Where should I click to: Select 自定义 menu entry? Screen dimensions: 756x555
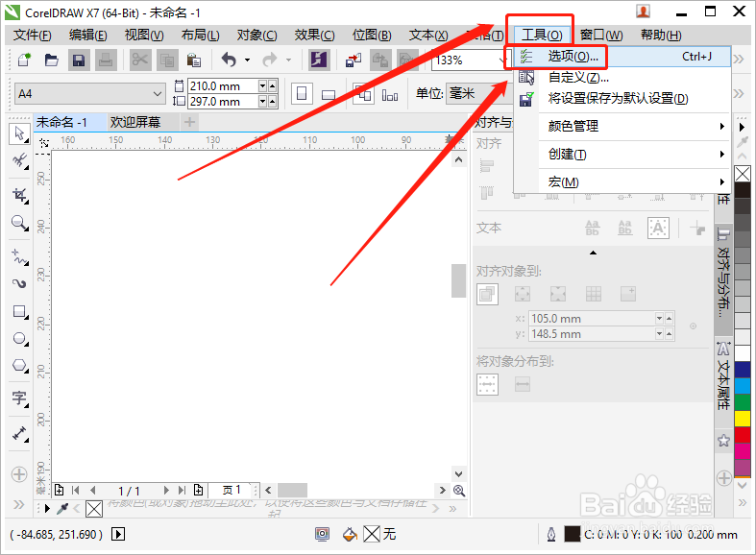tap(622, 78)
